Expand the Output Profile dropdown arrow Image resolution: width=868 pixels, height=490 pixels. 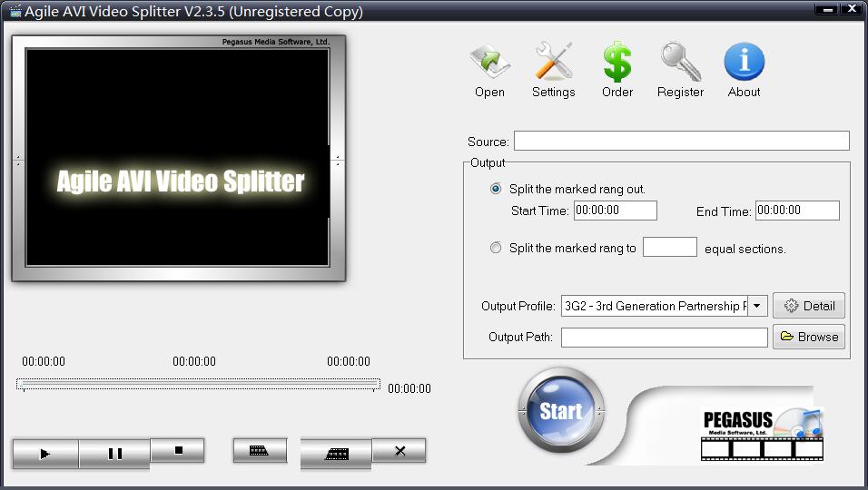[x=756, y=306]
